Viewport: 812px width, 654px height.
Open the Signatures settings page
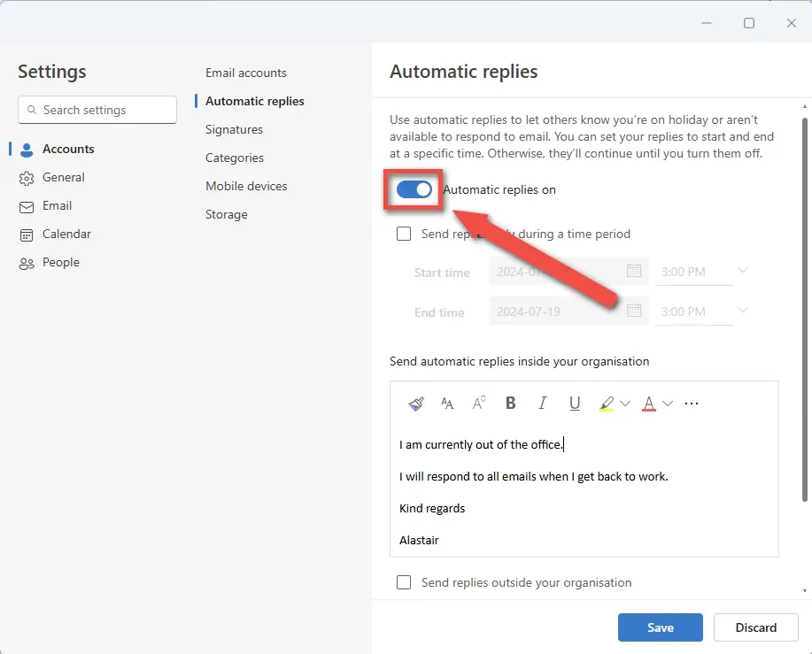point(234,129)
